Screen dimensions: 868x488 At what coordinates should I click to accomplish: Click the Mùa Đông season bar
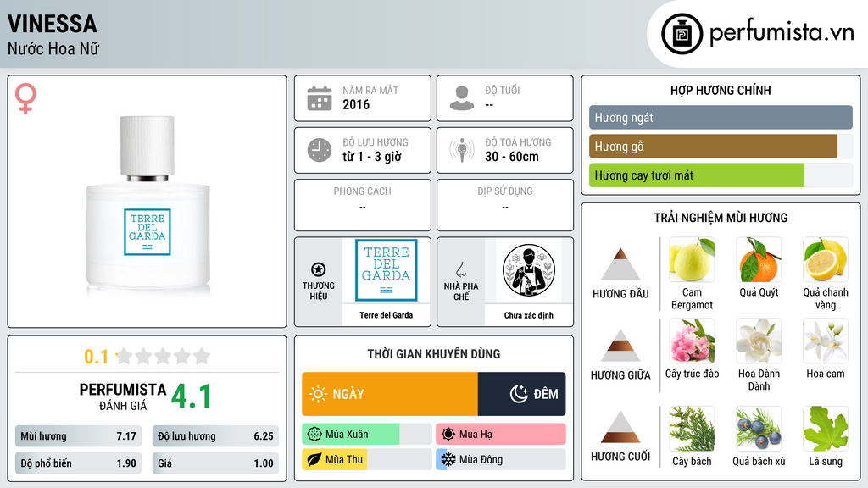pyautogui.click(x=501, y=459)
